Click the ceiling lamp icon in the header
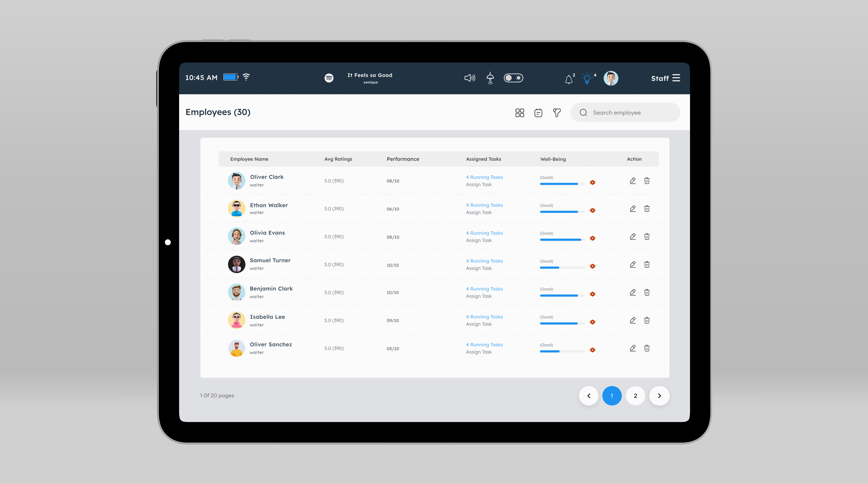The image size is (868, 484). pyautogui.click(x=490, y=78)
